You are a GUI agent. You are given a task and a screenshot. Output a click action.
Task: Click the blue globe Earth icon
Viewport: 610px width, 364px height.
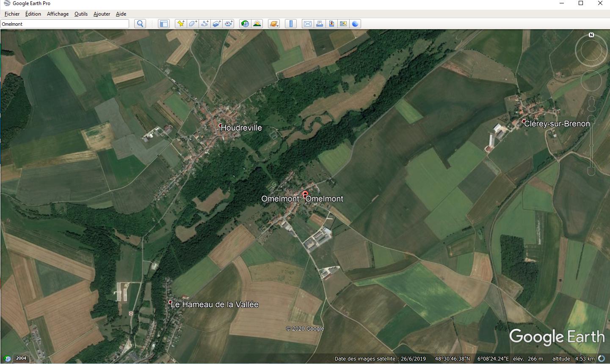point(355,24)
